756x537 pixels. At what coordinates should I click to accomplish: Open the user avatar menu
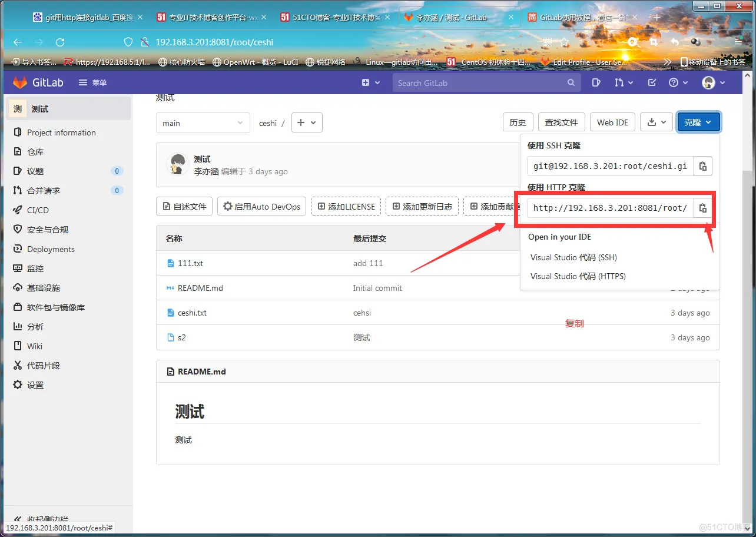[x=713, y=83]
